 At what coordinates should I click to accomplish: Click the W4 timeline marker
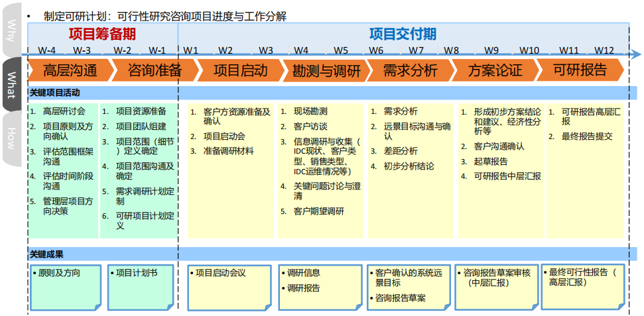[301, 50]
